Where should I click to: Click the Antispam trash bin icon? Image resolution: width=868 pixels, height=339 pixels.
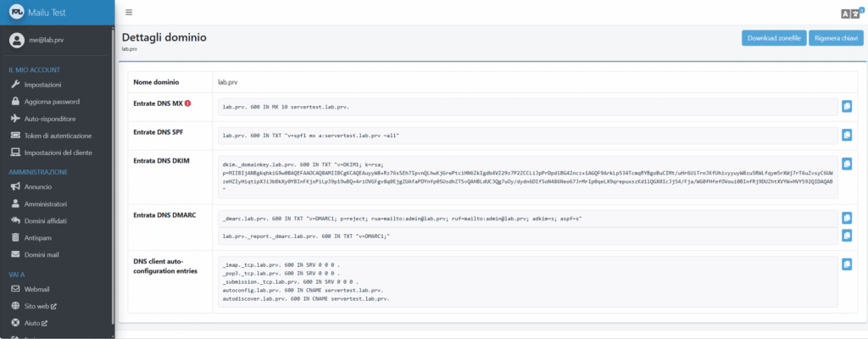click(15, 237)
